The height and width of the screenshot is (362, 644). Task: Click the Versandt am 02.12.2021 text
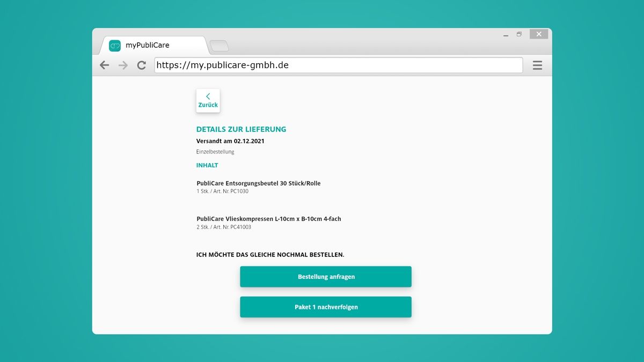[x=230, y=142]
